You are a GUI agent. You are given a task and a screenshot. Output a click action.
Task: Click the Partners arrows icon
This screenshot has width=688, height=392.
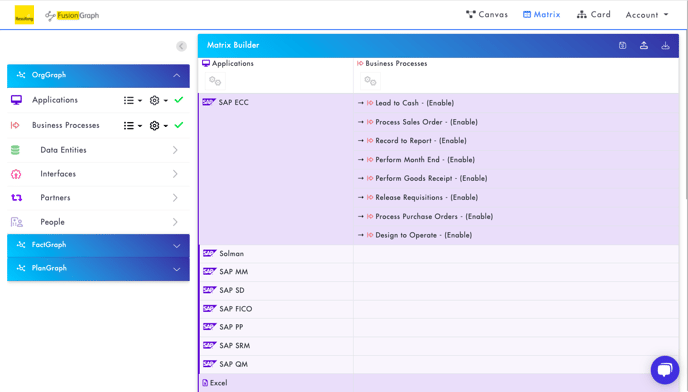pos(16,198)
